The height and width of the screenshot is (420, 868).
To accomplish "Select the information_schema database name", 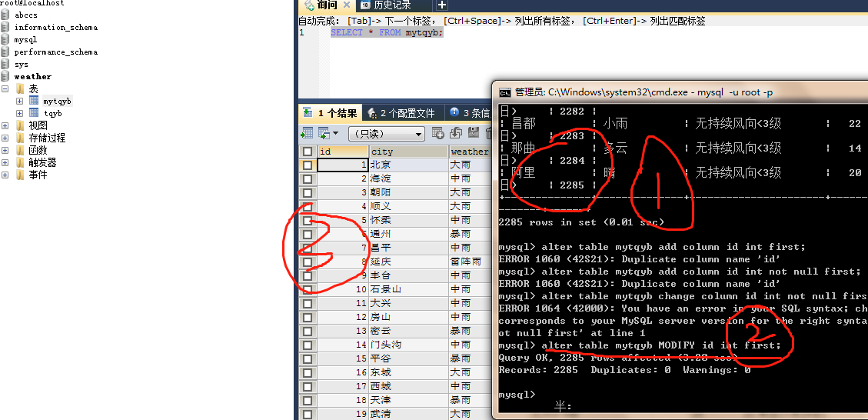I will [x=56, y=27].
